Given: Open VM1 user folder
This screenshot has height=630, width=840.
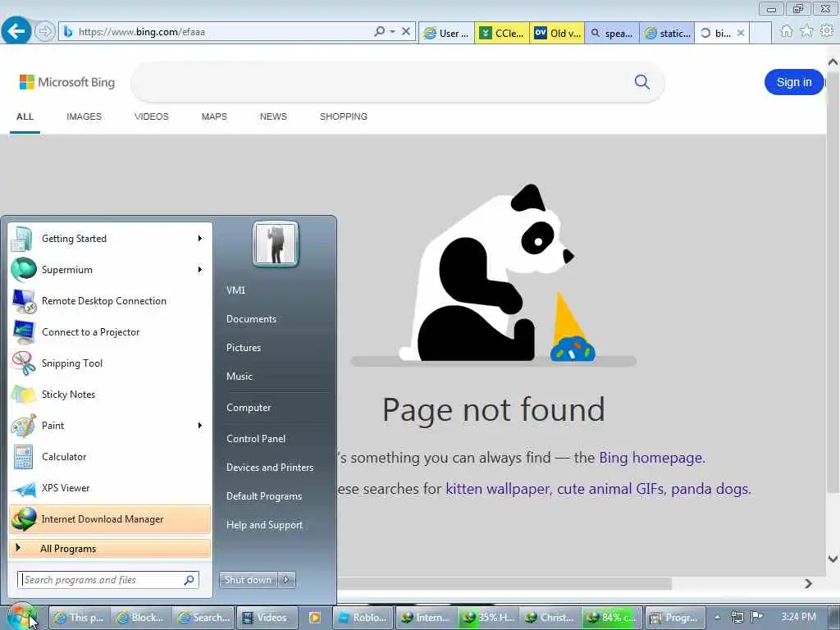Looking at the screenshot, I should [x=235, y=290].
